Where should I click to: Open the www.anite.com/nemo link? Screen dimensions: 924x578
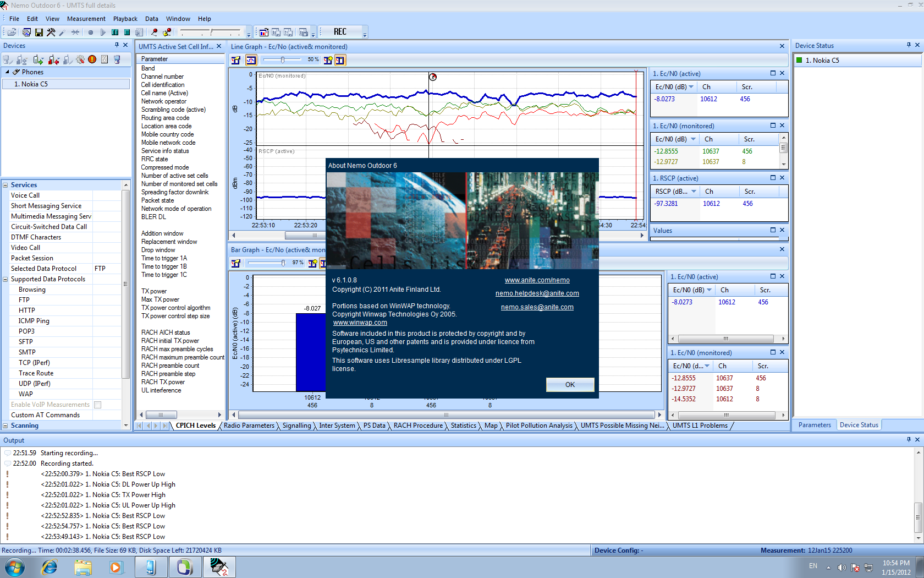[x=537, y=280]
